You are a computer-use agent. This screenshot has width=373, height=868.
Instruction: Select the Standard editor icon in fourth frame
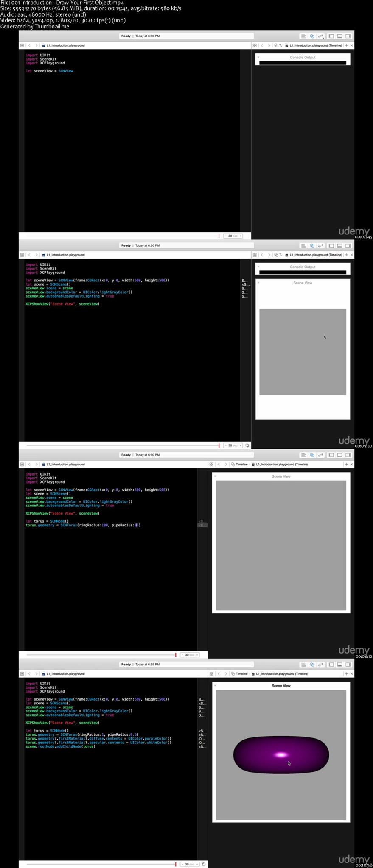[x=303, y=665]
